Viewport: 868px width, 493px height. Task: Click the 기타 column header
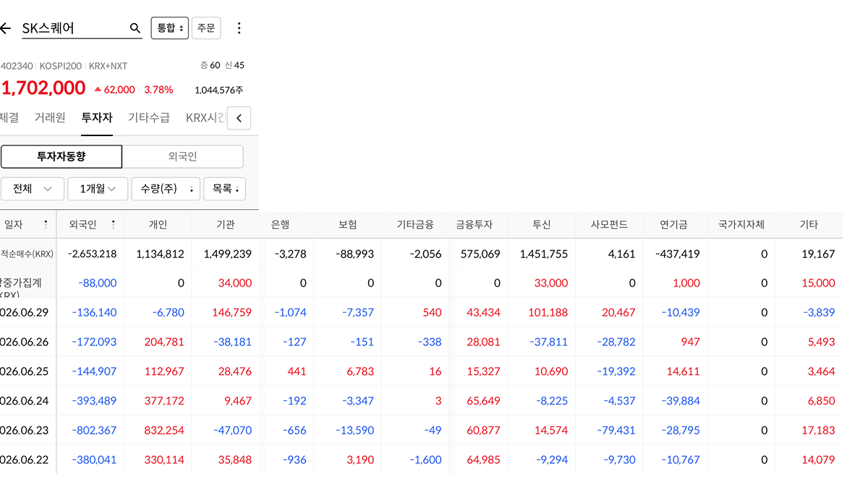[x=808, y=224]
